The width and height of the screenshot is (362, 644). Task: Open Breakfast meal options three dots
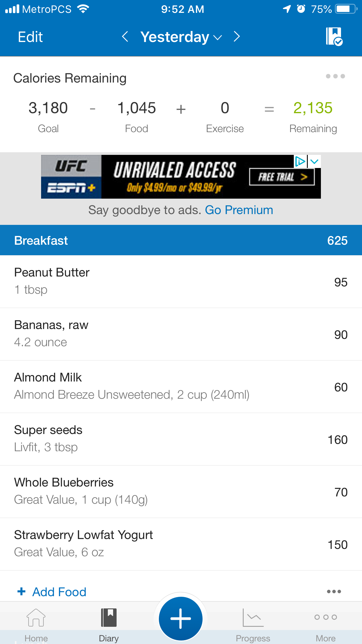point(334,591)
